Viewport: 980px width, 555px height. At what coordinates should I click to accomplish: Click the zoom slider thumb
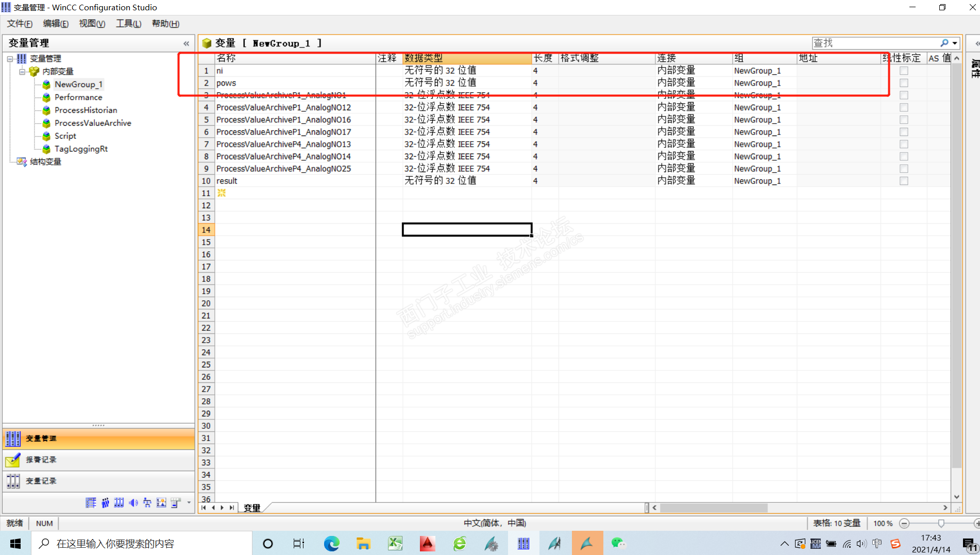pos(941,524)
